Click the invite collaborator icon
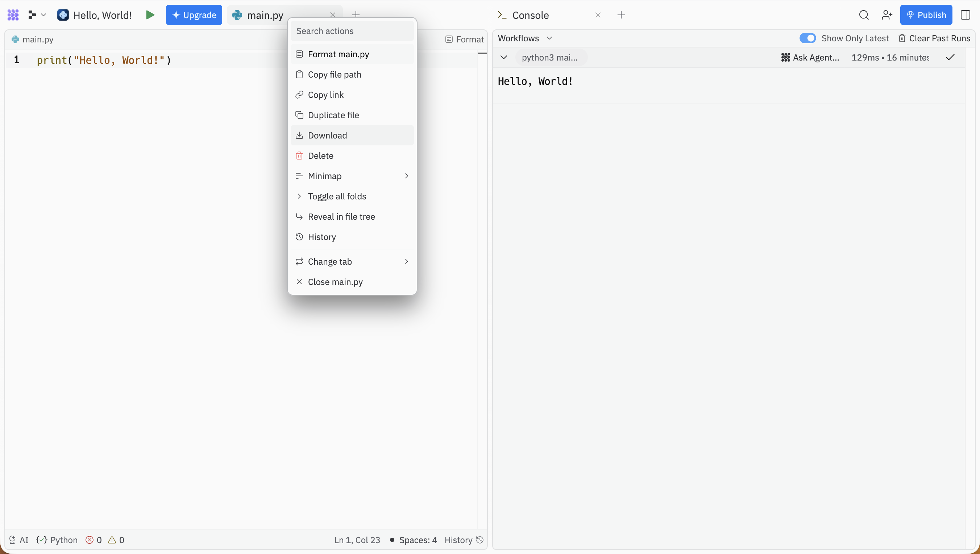Image resolution: width=980 pixels, height=554 pixels. click(887, 15)
